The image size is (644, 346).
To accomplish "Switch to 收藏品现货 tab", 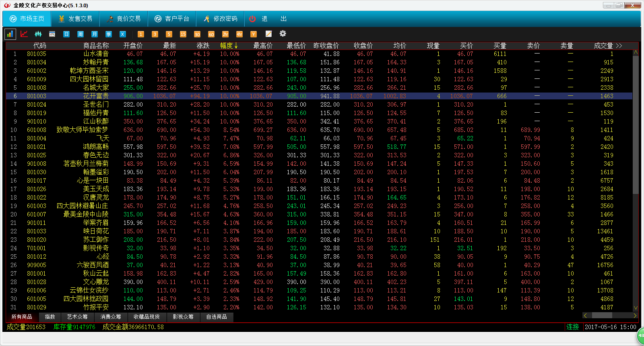I will tap(147, 317).
